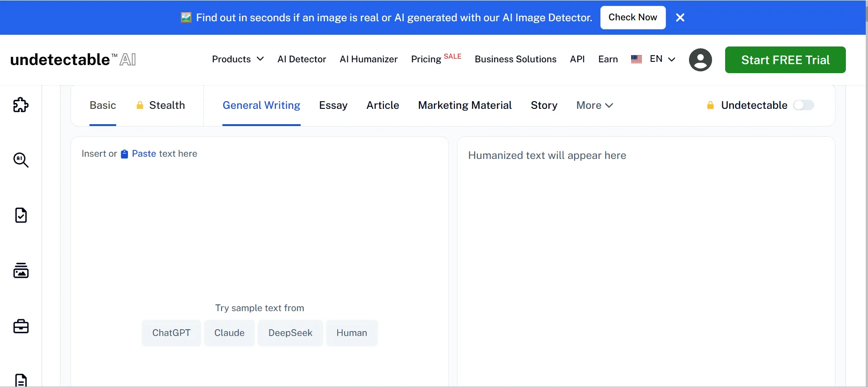Click the lock icon beside Undetectable

(x=710, y=105)
